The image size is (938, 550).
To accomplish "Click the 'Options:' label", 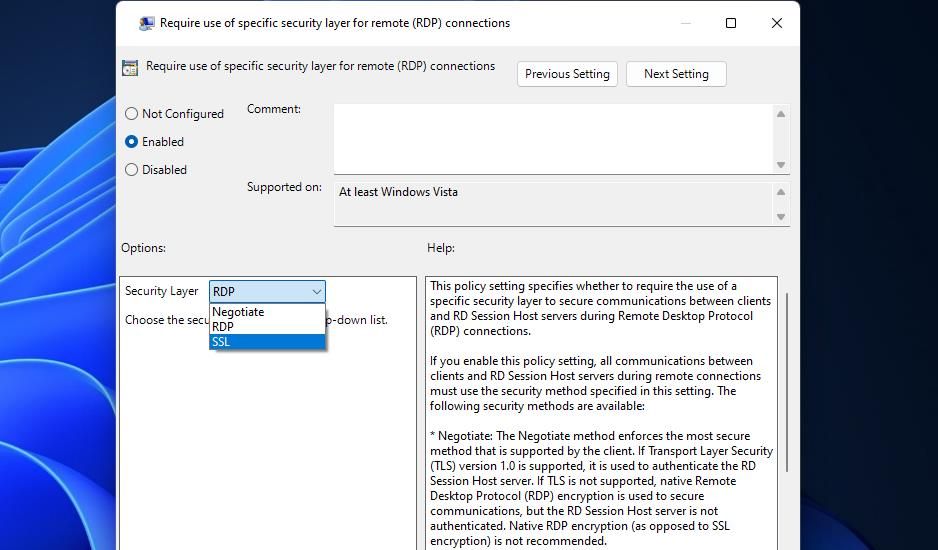I will [x=144, y=248].
